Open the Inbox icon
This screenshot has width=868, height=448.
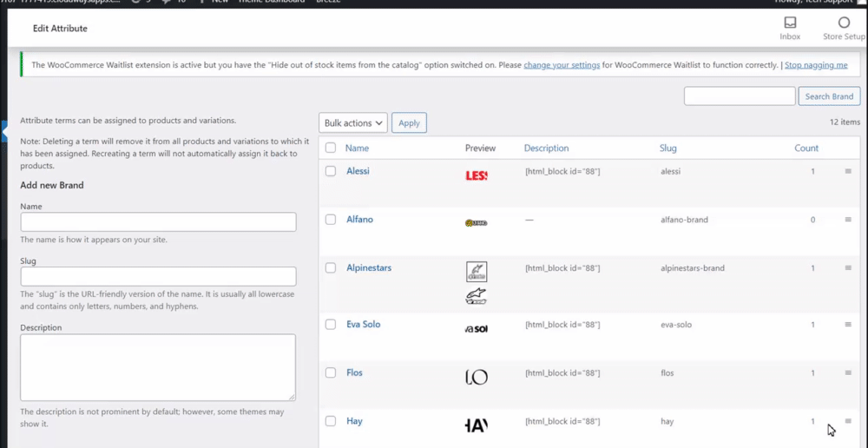tap(790, 23)
